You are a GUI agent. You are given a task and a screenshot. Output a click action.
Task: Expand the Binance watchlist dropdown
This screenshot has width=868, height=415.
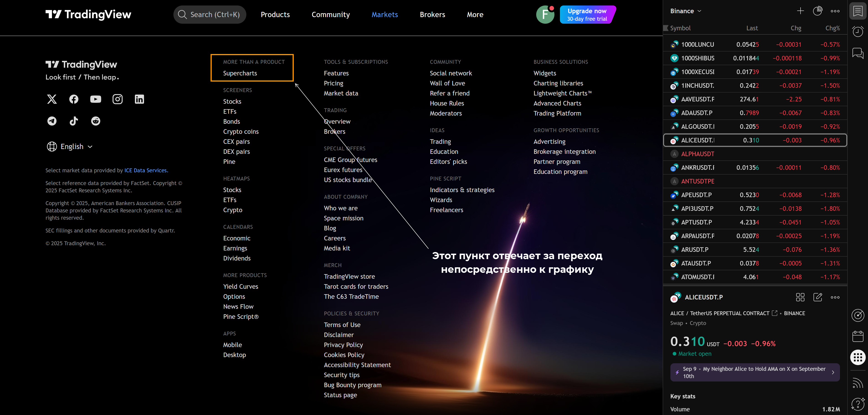686,11
